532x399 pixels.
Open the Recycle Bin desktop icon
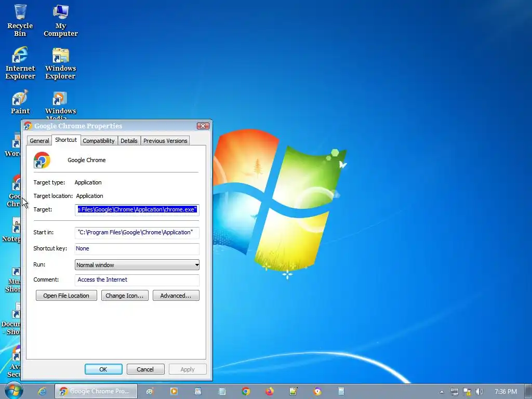[x=20, y=20]
